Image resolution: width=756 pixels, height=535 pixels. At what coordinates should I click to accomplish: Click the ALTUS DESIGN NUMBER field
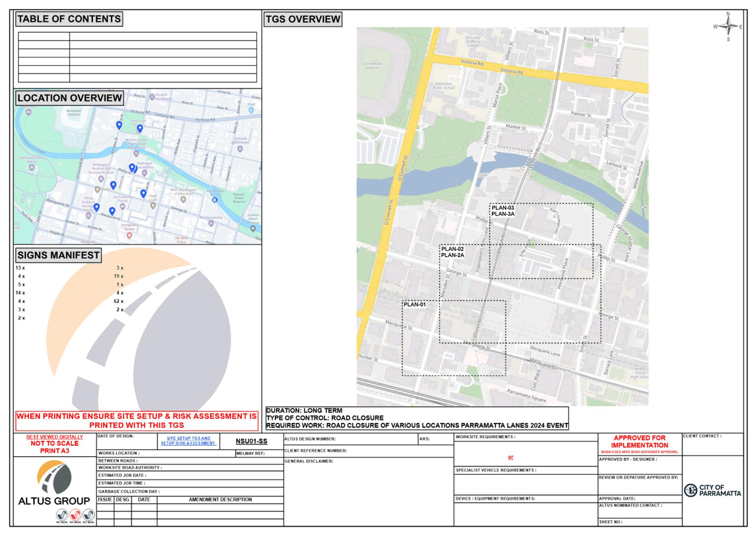[x=351, y=439]
